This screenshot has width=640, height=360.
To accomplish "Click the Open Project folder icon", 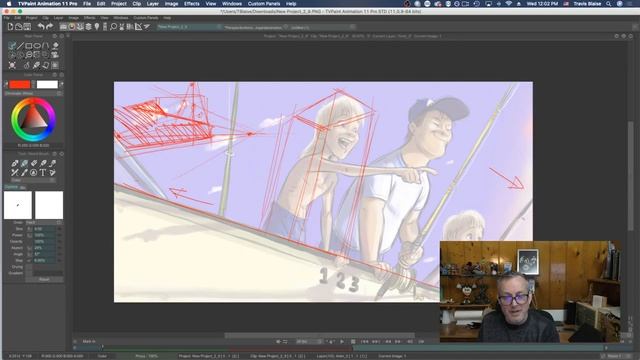I will [x=19, y=27].
